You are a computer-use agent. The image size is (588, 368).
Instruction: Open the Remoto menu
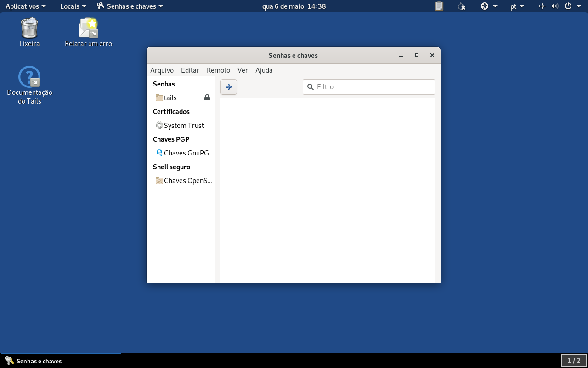coord(218,70)
